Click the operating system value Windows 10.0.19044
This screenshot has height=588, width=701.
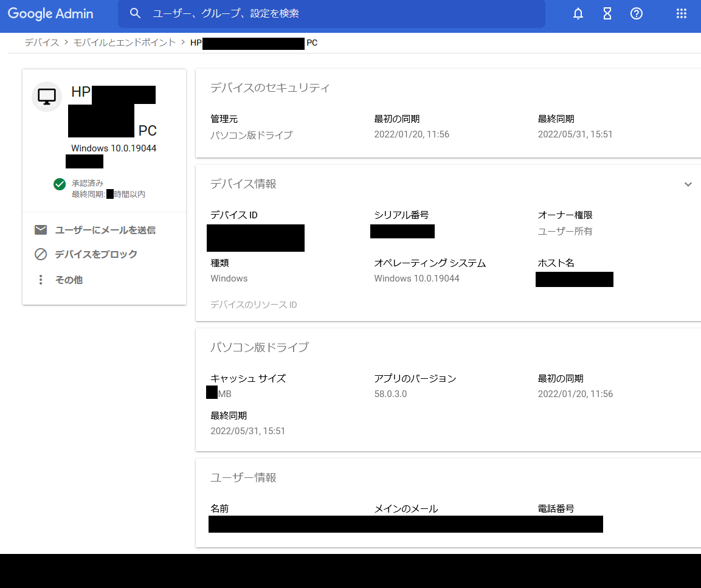click(x=416, y=278)
